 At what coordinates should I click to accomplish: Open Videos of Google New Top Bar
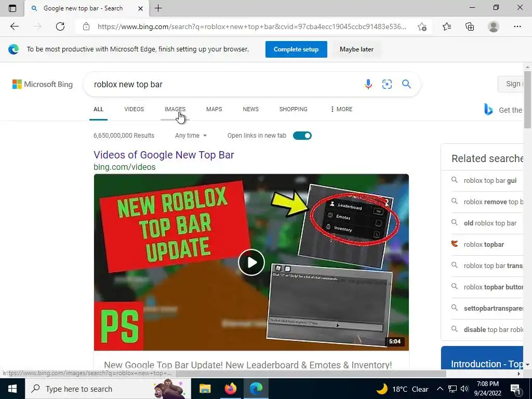(x=164, y=155)
